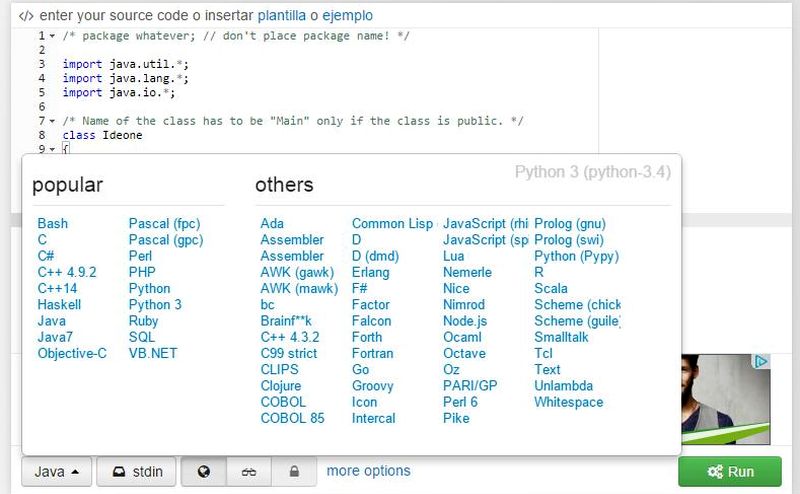Select COBOL 85 language
Viewport: 800px width, 494px height.
pos(292,418)
